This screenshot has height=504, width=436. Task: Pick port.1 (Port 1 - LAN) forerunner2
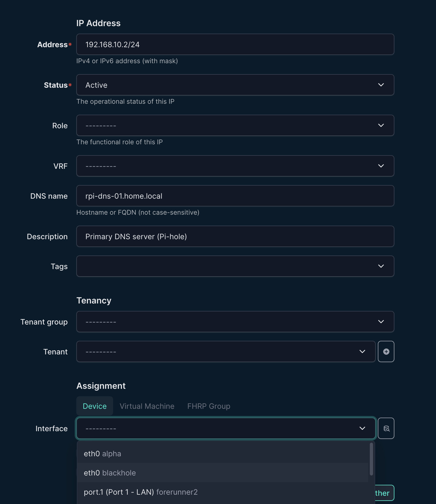[x=141, y=492]
